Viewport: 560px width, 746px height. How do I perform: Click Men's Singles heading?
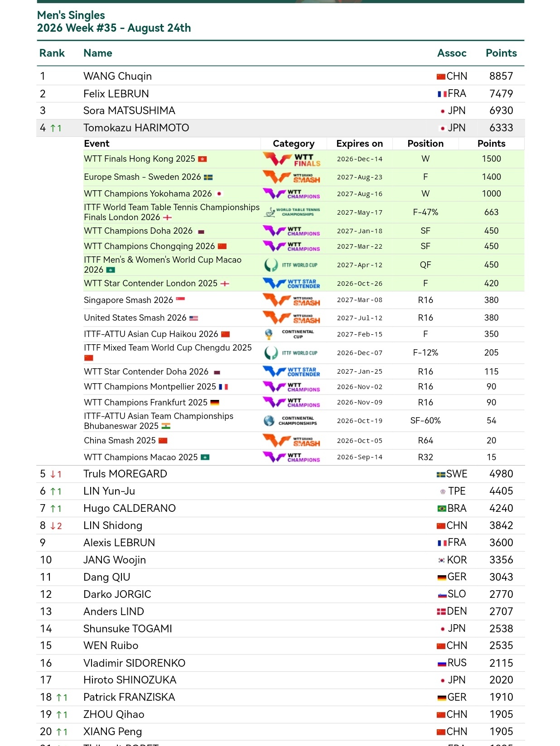[71, 15]
